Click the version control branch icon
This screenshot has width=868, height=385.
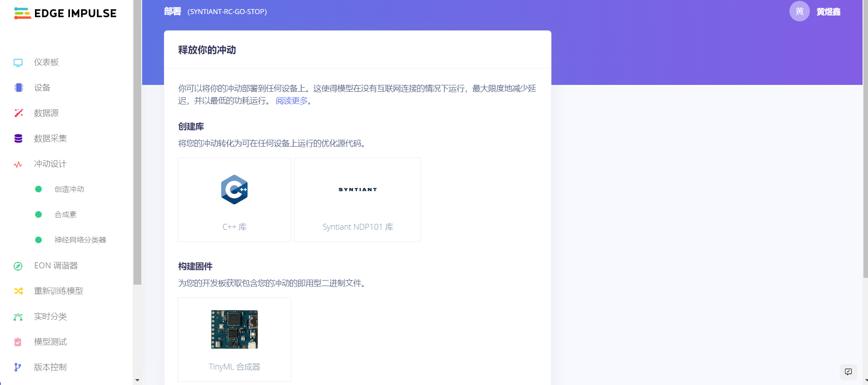point(18,367)
